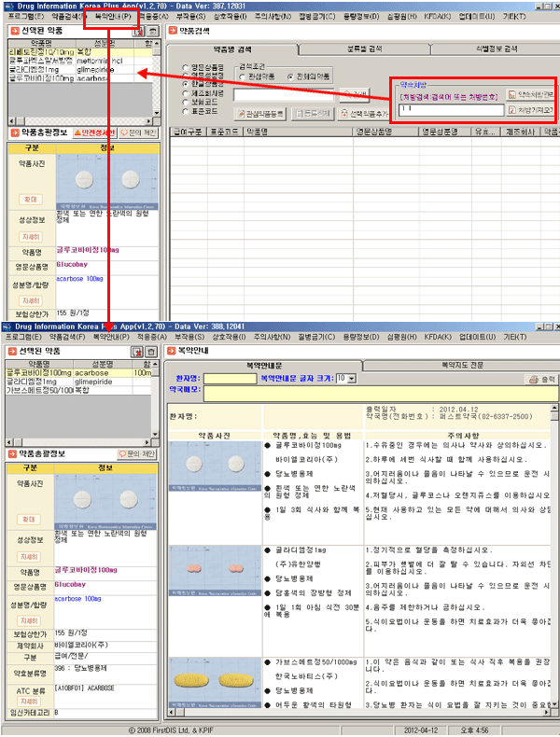Click 안전성서한 warning button in upper window
This screenshot has height=737, width=560.
[94, 133]
